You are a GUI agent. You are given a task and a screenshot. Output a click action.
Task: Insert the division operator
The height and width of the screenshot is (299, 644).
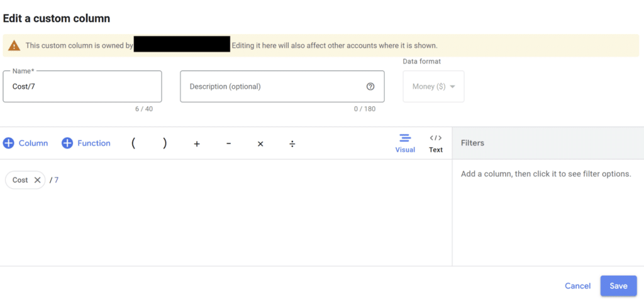pyautogui.click(x=292, y=144)
